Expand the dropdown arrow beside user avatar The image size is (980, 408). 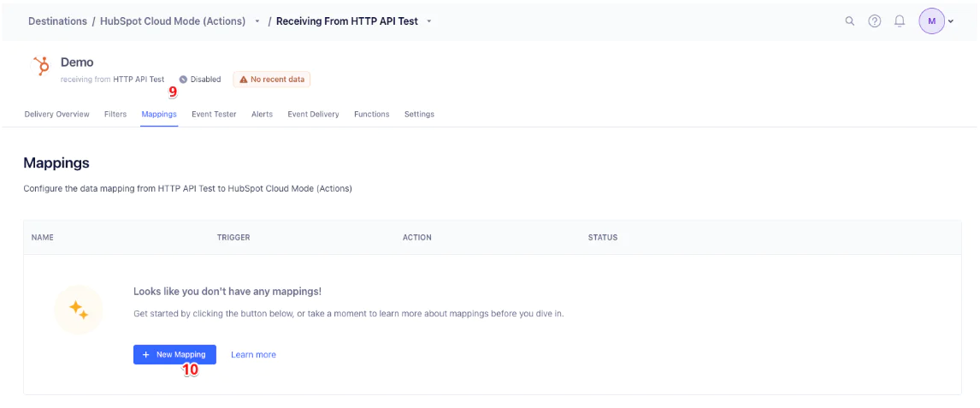point(951,21)
